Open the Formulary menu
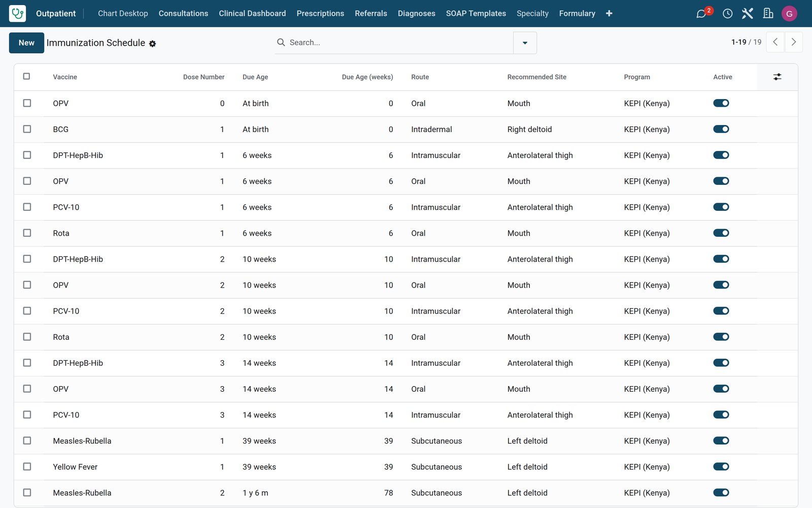The image size is (812, 508). click(x=577, y=13)
